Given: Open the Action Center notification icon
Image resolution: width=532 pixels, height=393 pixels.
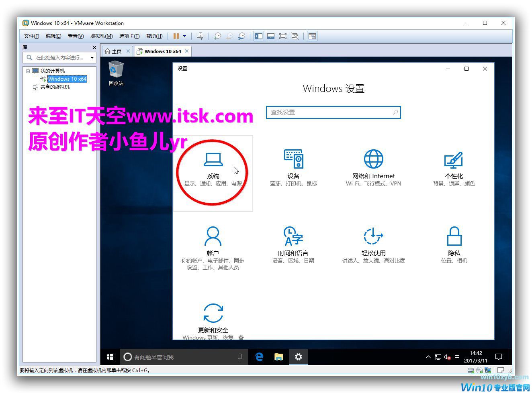Looking at the screenshot, I should pyautogui.click(x=499, y=357).
